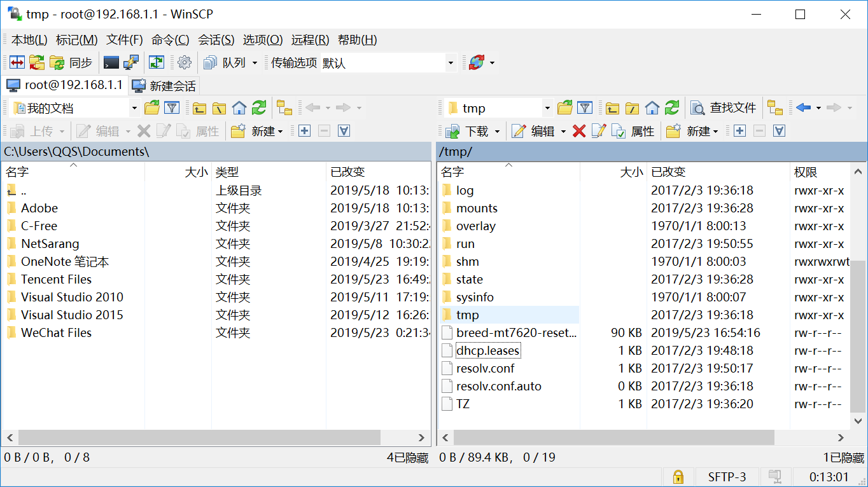Screen dimensions: 868x487
Task: Switch to root@192.168.1.1 session tab
Action: pyautogui.click(x=65, y=85)
